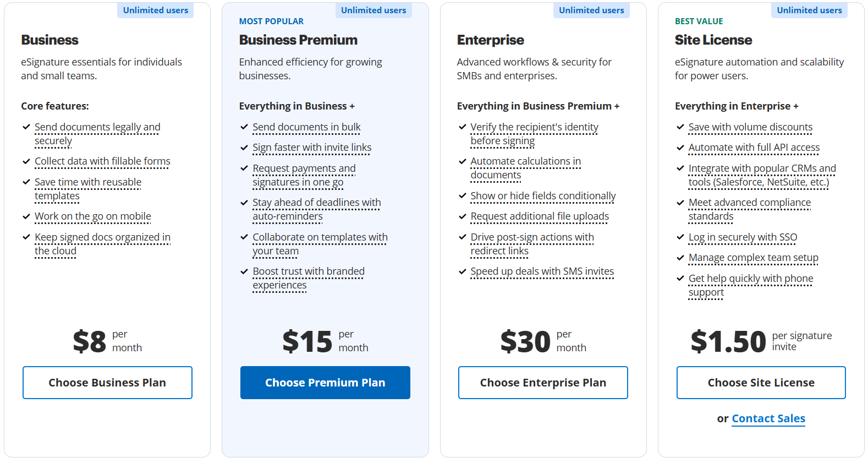
Task: Click Unlimited users badge on Business plan
Action: point(155,10)
